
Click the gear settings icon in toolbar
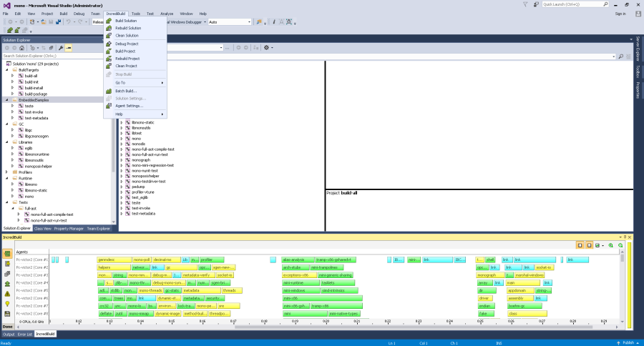pyautogui.click(x=267, y=48)
